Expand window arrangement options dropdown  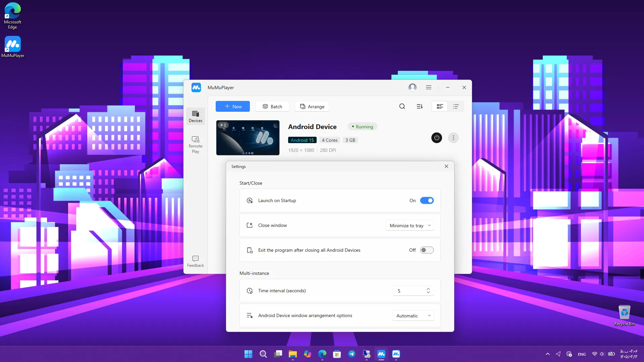tap(413, 316)
